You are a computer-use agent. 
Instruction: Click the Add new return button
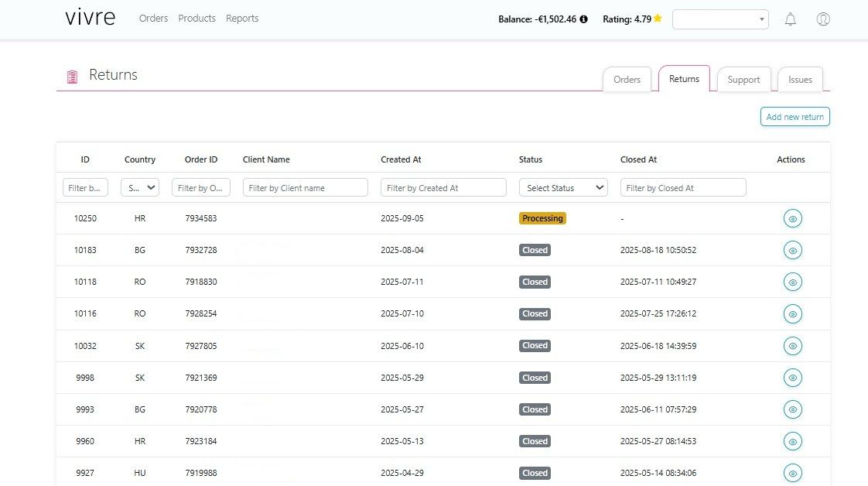click(795, 117)
